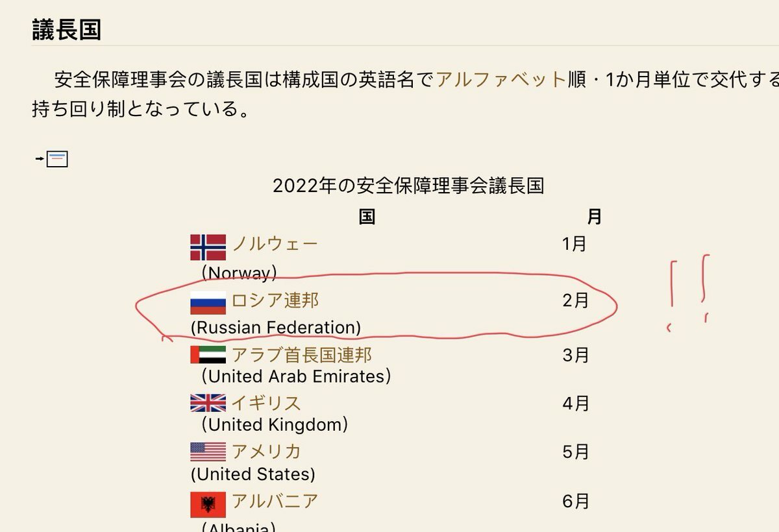The height and width of the screenshot is (532, 779).
Task: Open the ノルウェー link
Action: coord(275,245)
